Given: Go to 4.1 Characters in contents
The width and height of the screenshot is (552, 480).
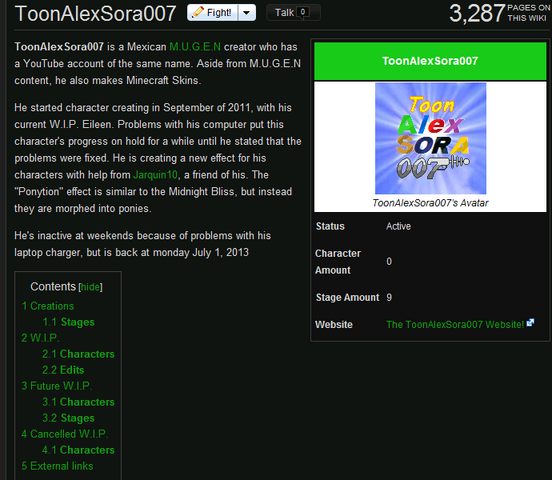Looking at the screenshot, I should click(78, 450).
